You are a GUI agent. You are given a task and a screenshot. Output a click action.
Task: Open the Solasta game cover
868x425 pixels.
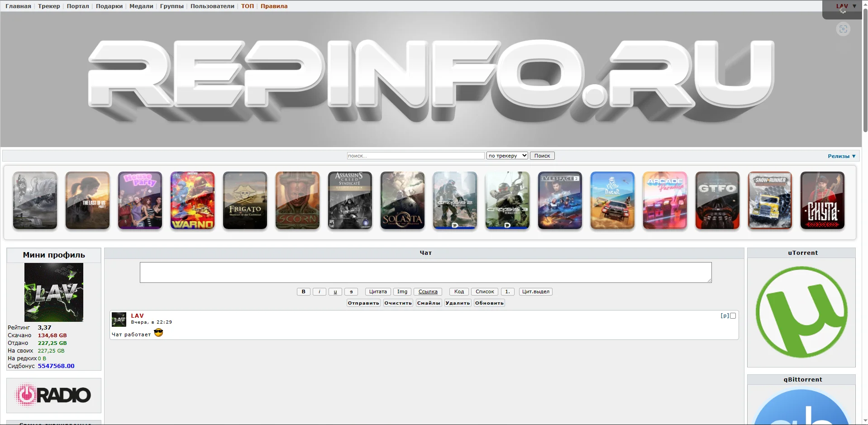click(x=402, y=200)
